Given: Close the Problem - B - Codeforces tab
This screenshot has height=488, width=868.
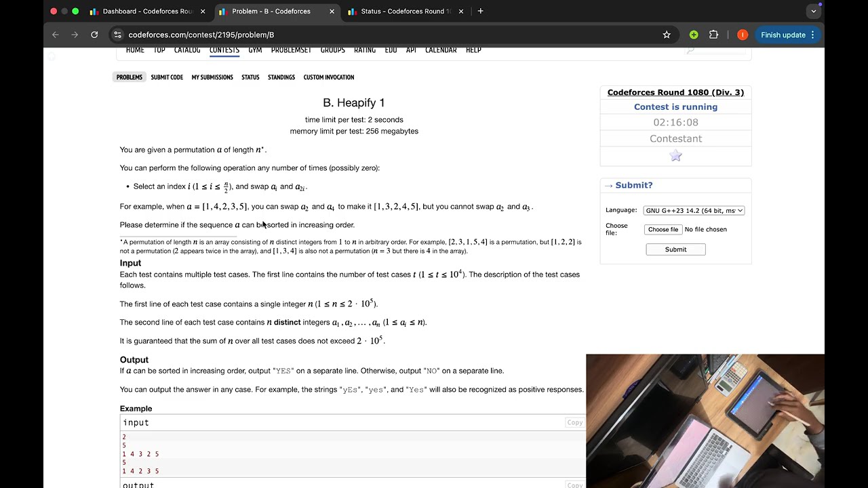Looking at the screenshot, I should [x=332, y=12].
